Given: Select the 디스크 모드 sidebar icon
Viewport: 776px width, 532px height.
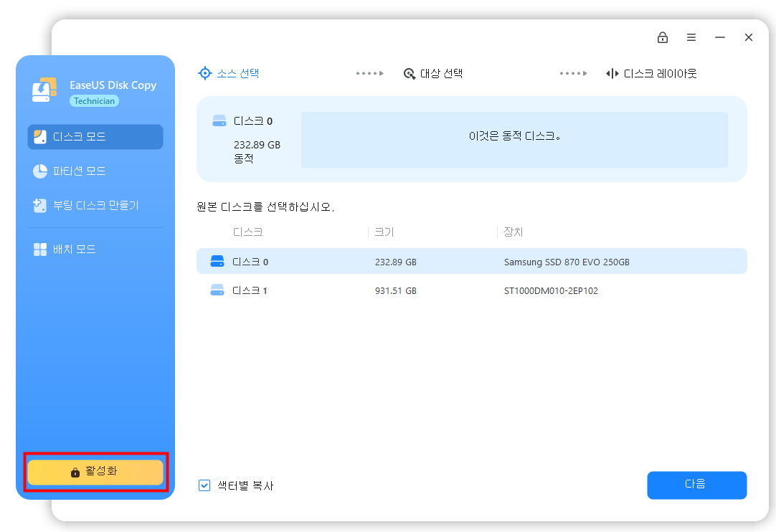Looking at the screenshot, I should [x=41, y=137].
